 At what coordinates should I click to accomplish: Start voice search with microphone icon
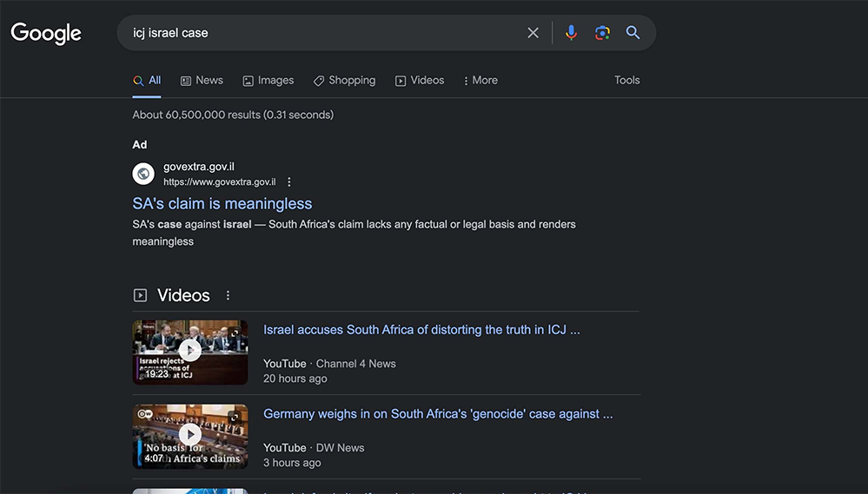(x=572, y=33)
